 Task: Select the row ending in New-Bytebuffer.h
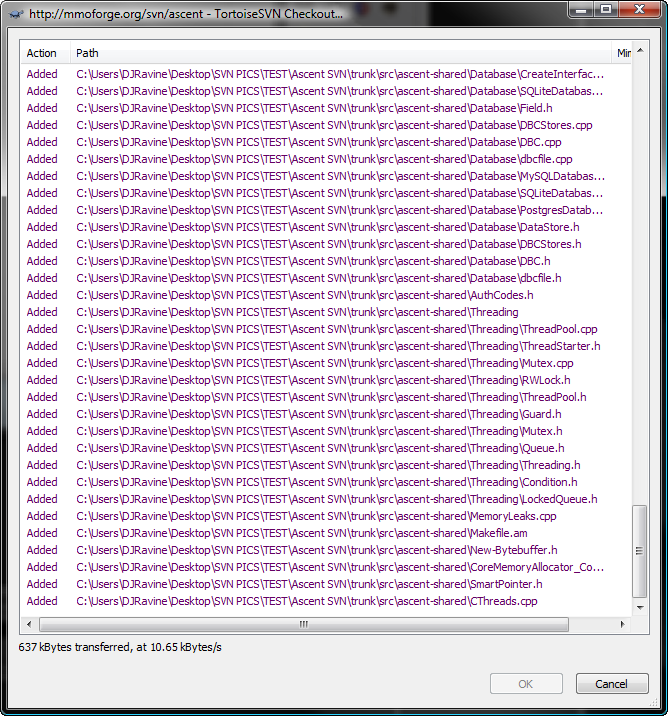click(326, 550)
